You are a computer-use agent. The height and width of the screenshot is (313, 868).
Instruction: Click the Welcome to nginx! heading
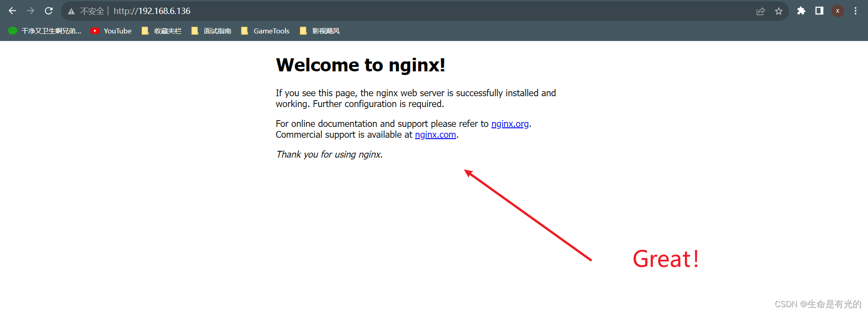pos(361,65)
